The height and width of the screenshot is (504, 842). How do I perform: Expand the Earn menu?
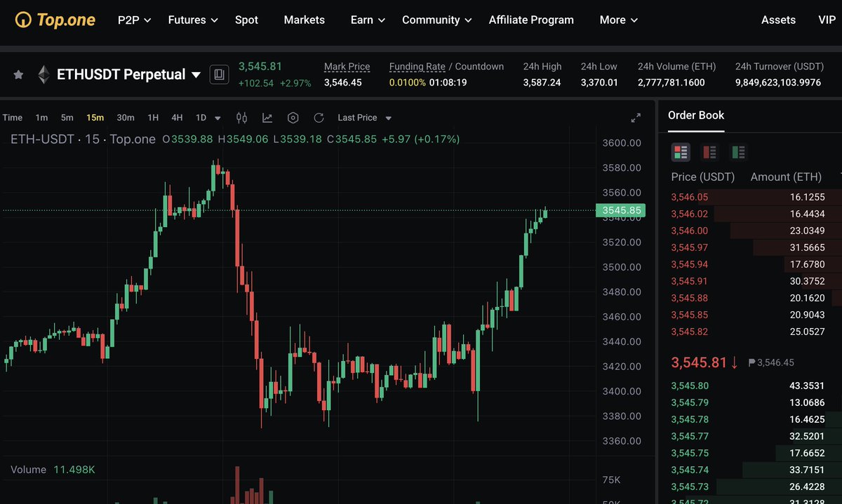click(368, 20)
